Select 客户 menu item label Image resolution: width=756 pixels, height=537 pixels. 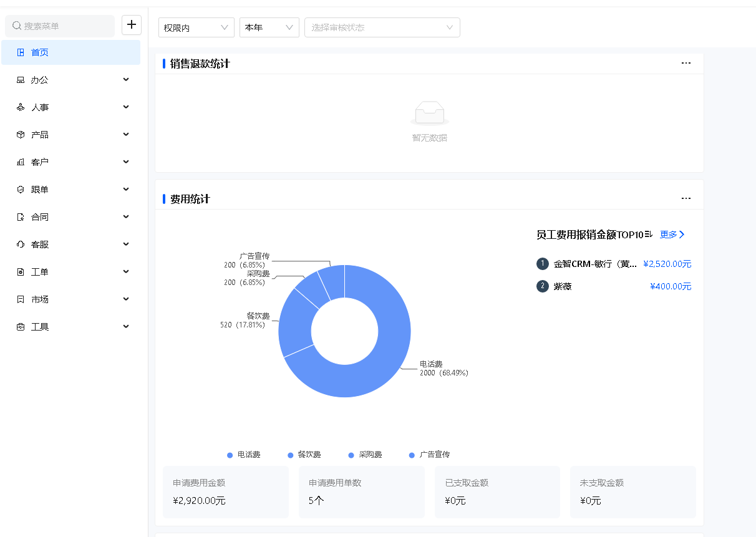pyautogui.click(x=40, y=162)
